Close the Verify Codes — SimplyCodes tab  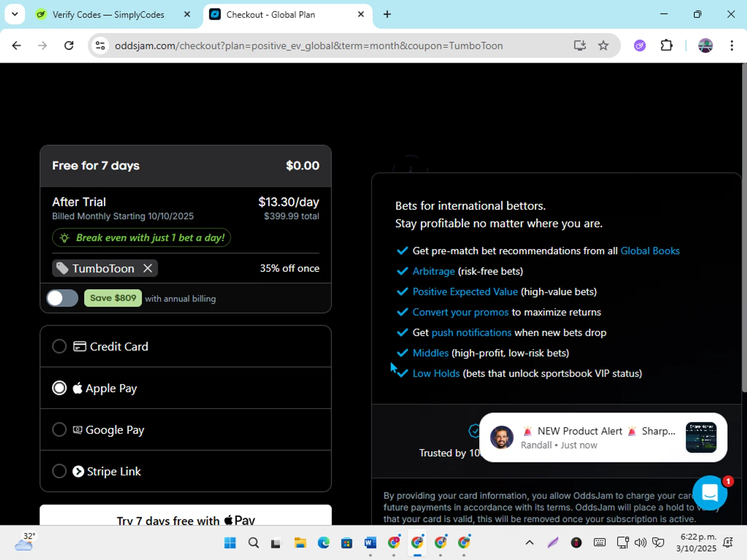(187, 14)
